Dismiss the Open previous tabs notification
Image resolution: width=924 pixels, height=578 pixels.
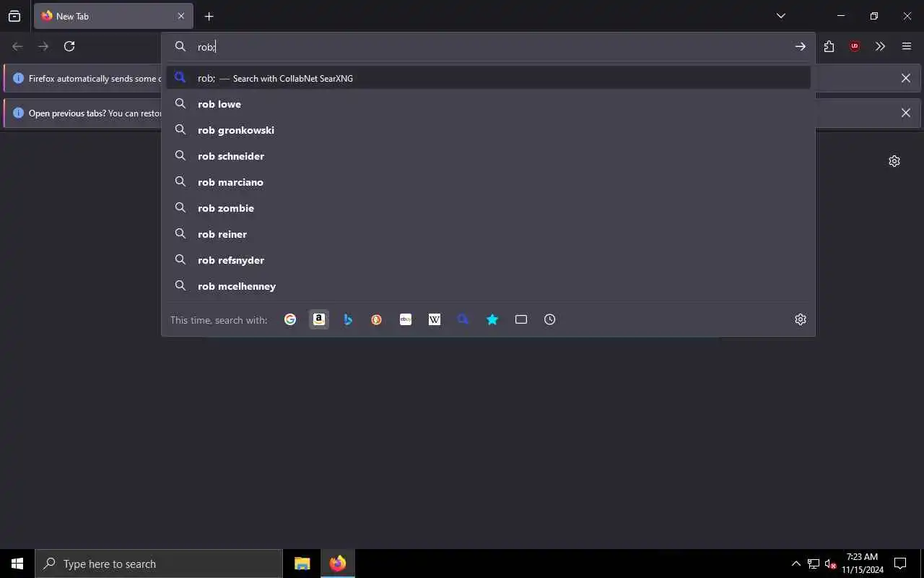[906, 113]
